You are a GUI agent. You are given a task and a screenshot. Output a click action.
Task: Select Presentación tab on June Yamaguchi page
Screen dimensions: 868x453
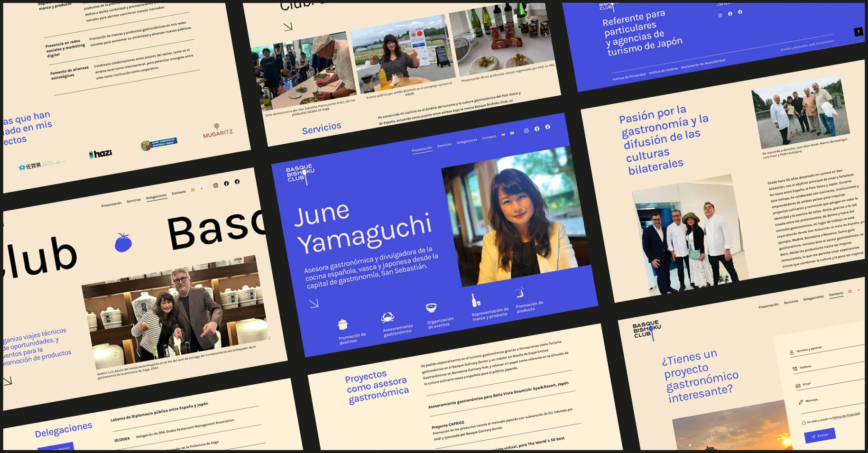point(422,149)
